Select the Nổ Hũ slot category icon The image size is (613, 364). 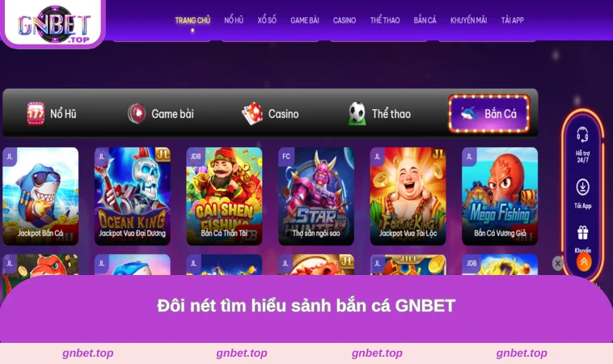pyautogui.click(x=36, y=114)
